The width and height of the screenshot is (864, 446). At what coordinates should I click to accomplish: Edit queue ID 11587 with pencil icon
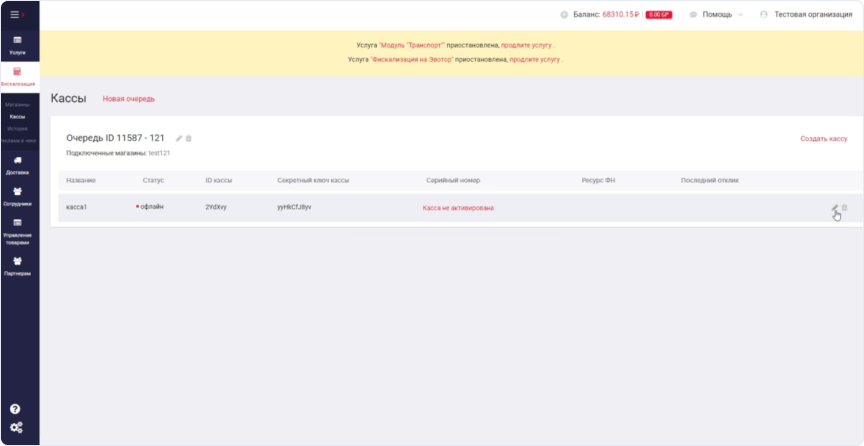pos(179,138)
